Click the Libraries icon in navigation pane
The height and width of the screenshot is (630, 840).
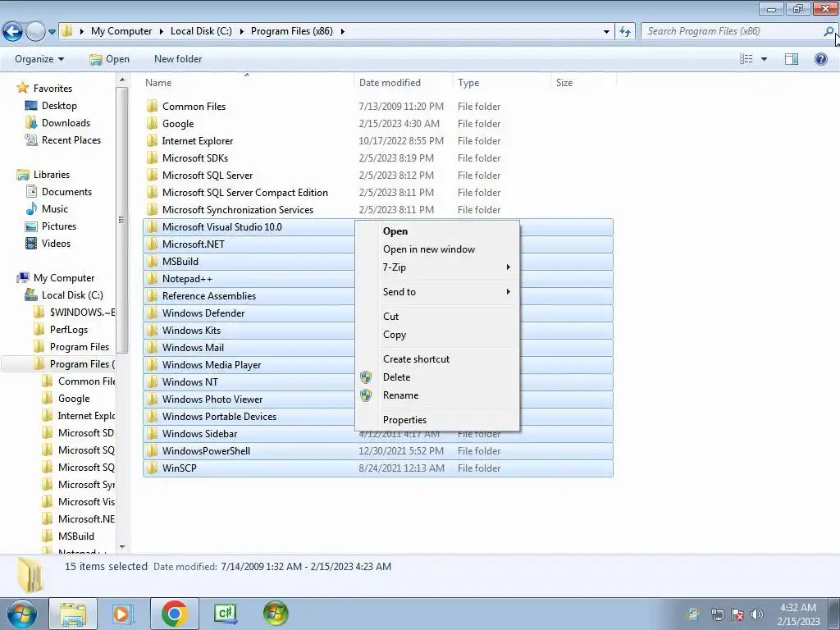click(23, 175)
